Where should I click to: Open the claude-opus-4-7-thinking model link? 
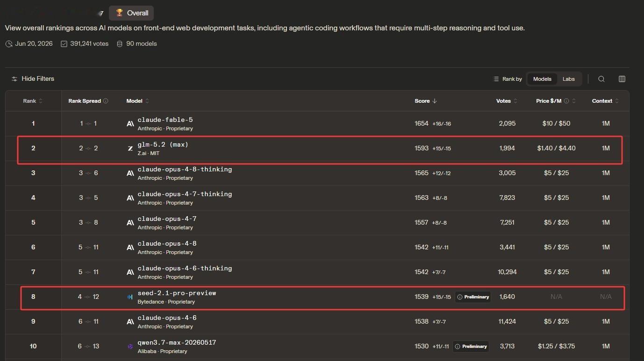click(x=185, y=194)
